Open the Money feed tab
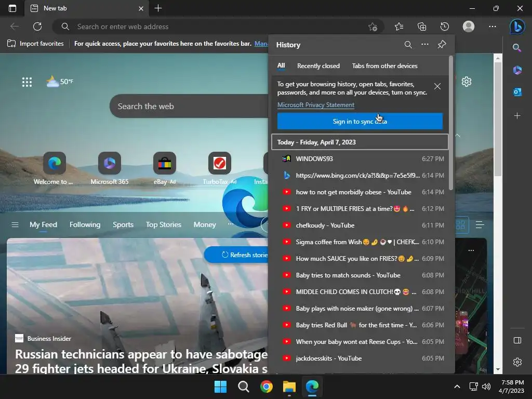Screen dimensions: 532x399 pos(205,224)
